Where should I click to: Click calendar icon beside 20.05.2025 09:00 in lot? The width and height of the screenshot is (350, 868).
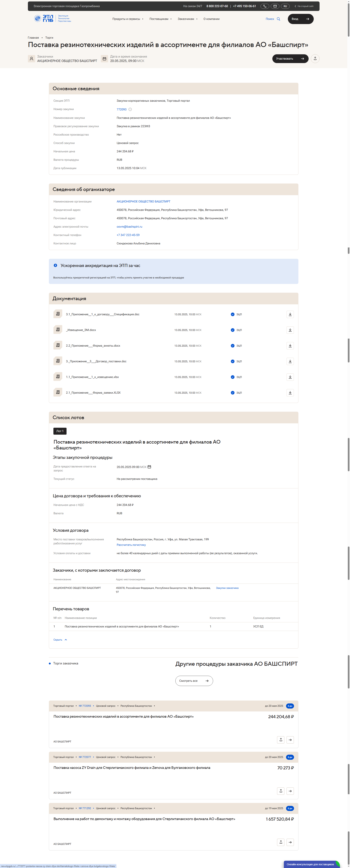[149, 467]
